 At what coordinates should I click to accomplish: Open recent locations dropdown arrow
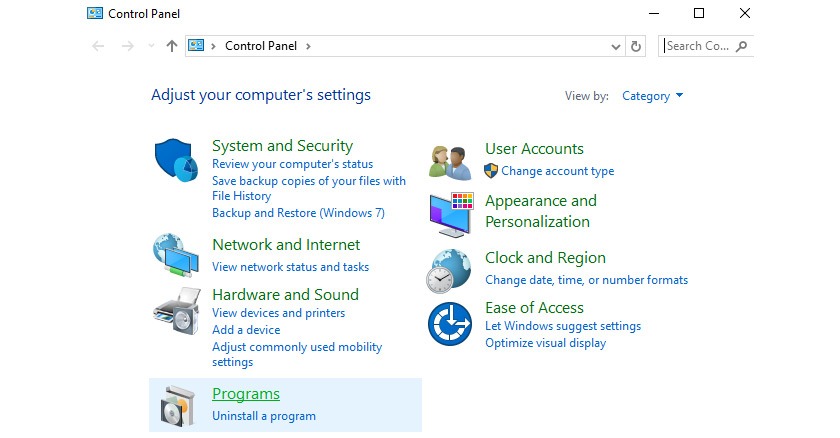point(151,46)
